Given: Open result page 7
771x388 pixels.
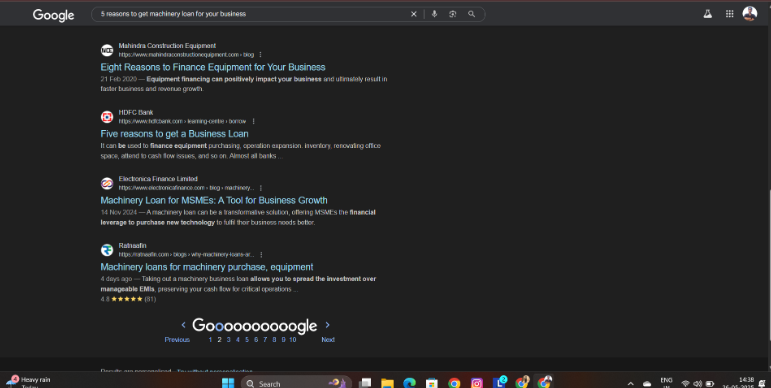Looking at the screenshot, I should (265, 339).
